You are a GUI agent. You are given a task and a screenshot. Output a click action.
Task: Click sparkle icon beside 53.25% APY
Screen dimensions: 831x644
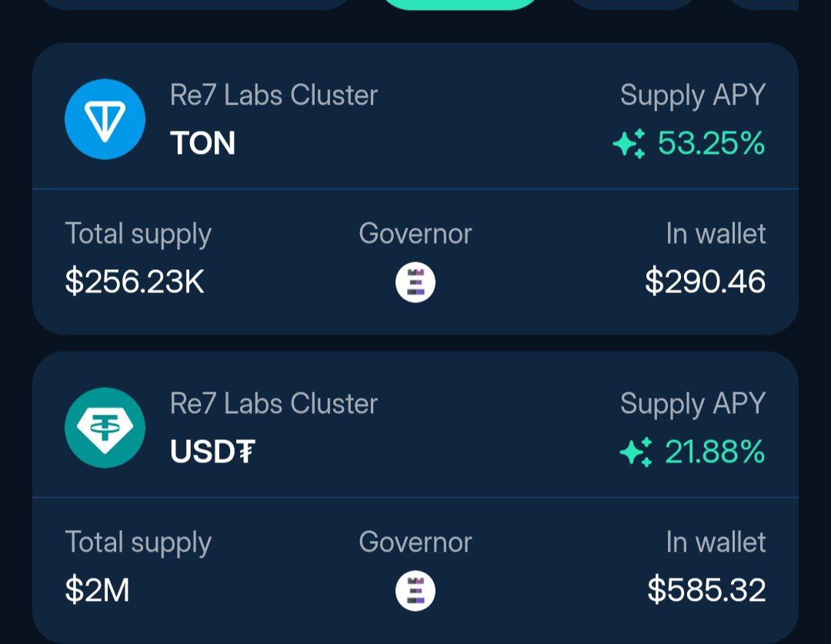(x=629, y=143)
